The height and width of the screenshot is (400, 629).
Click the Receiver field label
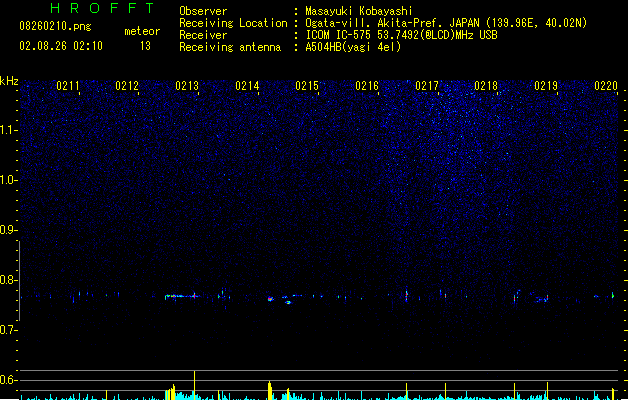tap(203, 35)
